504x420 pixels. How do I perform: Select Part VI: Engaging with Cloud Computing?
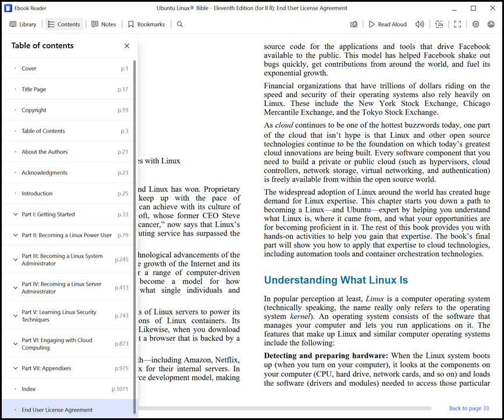(x=68, y=344)
